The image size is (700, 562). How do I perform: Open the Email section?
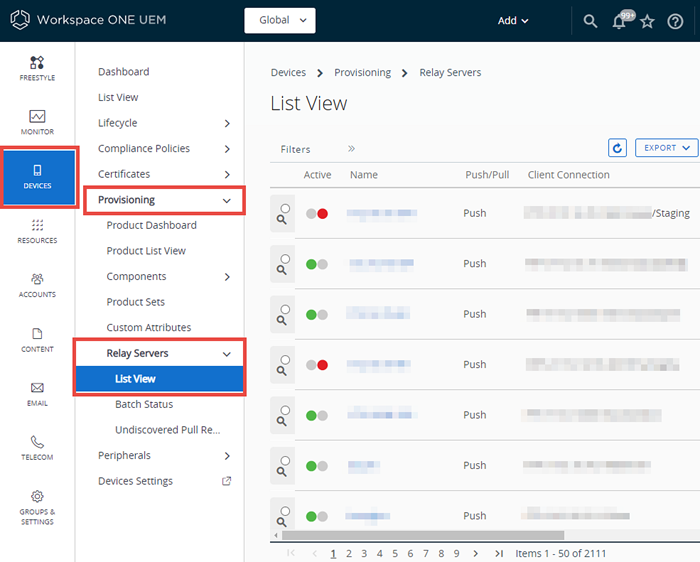[x=37, y=394]
